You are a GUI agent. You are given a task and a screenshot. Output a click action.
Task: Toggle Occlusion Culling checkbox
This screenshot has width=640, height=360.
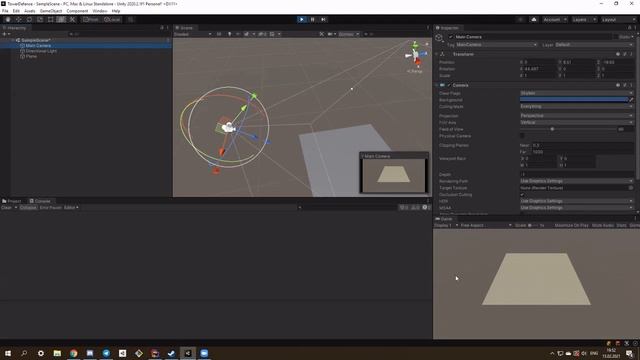[x=522, y=195]
